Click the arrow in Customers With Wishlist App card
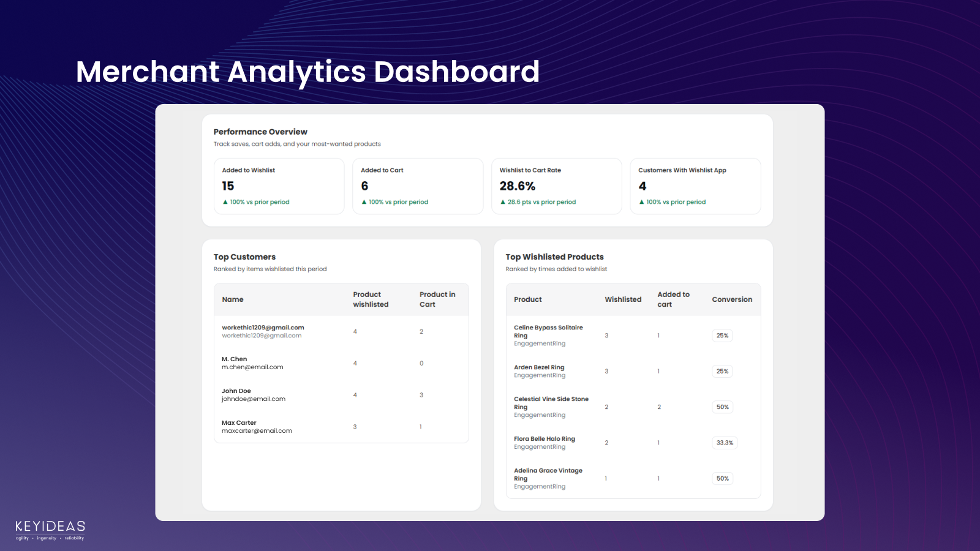Image resolution: width=980 pixels, height=551 pixels. tap(641, 202)
